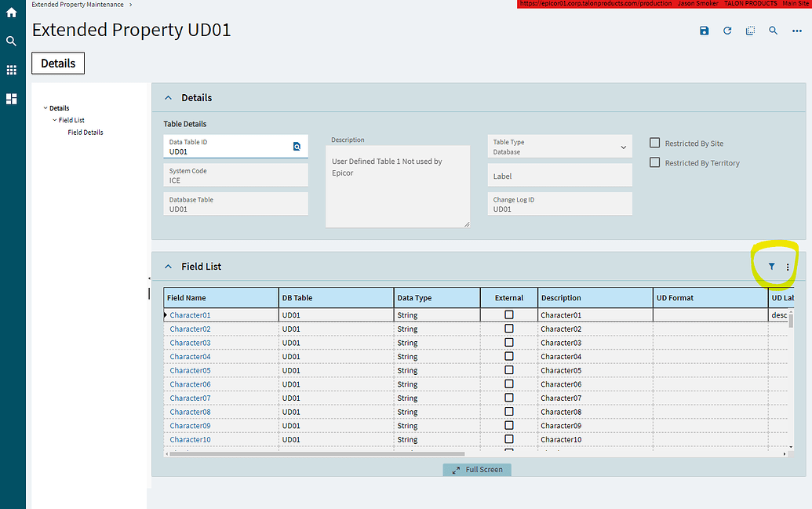Viewport: 812px width, 509px height.
Task: Click the search icon in the toolbar
Action: [x=773, y=31]
